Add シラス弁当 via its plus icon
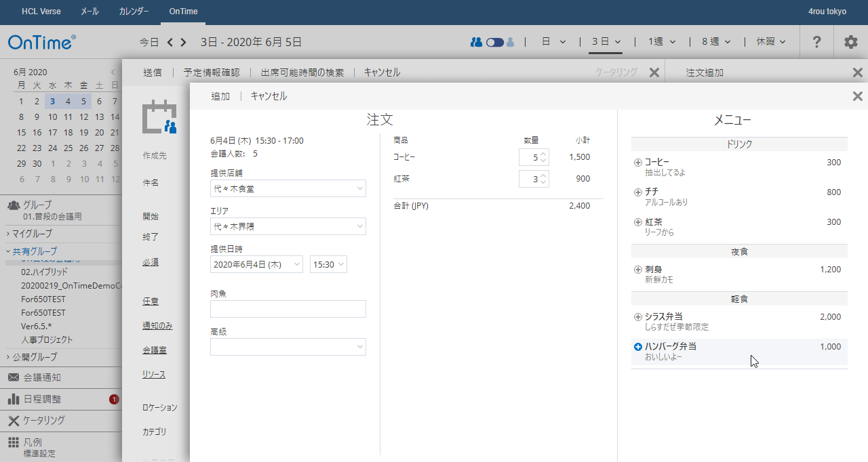Image resolution: width=868 pixels, height=462 pixels. [x=637, y=317]
